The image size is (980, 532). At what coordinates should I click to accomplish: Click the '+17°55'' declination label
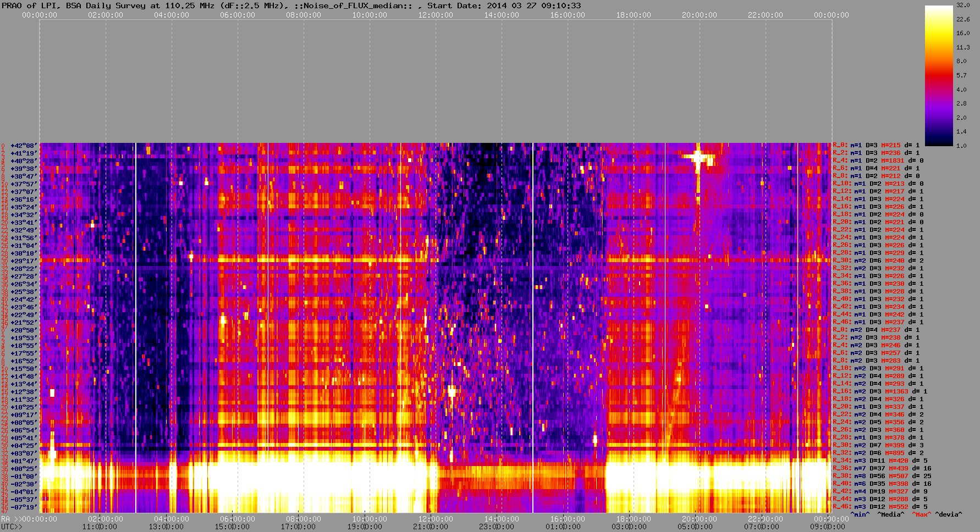click(x=24, y=353)
